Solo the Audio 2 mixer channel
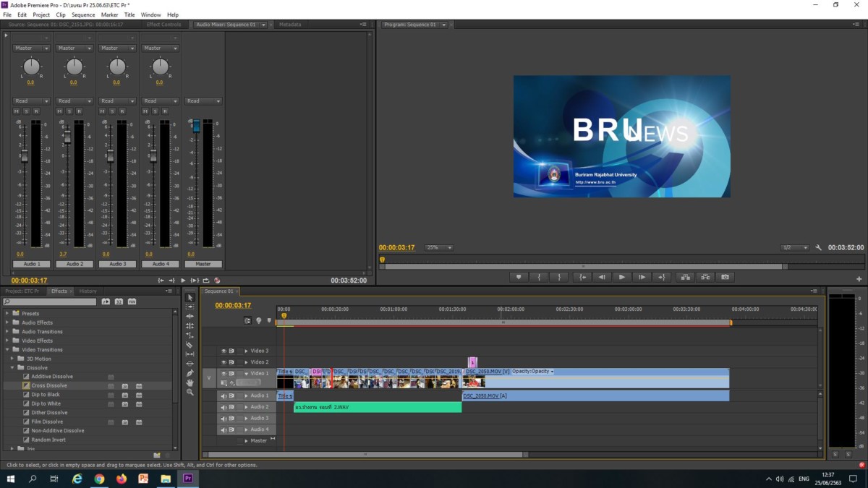This screenshot has width=868, height=488. point(69,111)
